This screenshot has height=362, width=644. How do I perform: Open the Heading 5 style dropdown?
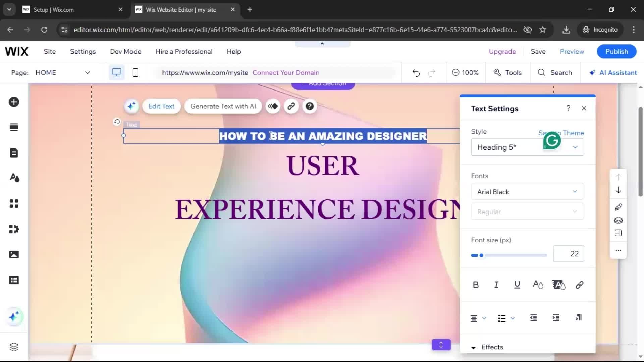(x=527, y=147)
